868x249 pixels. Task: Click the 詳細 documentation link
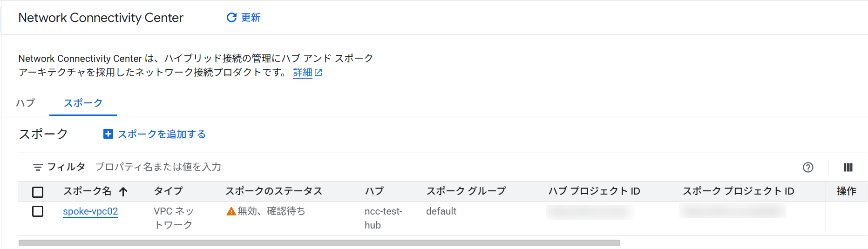302,73
